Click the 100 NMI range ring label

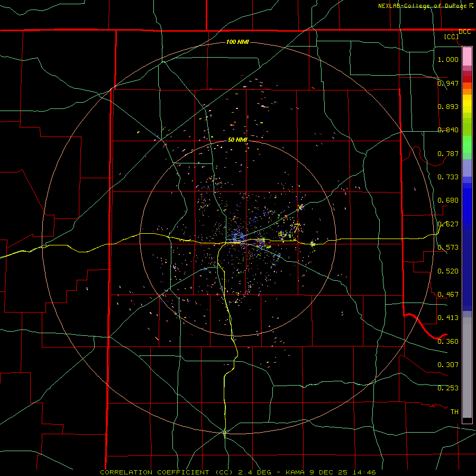(x=237, y=42)
